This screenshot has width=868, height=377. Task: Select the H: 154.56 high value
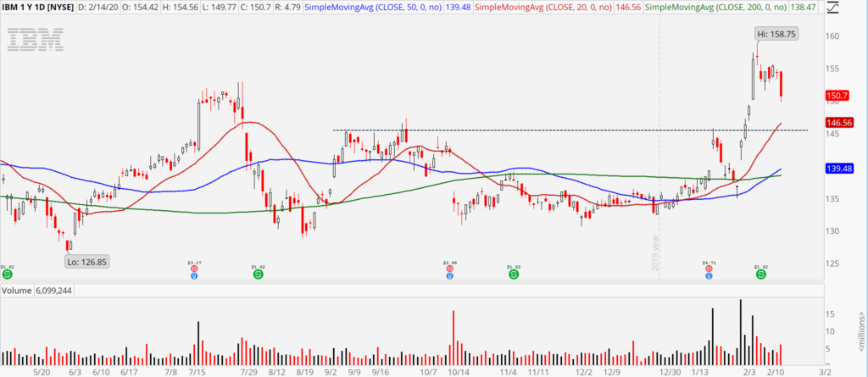[180, 8]
